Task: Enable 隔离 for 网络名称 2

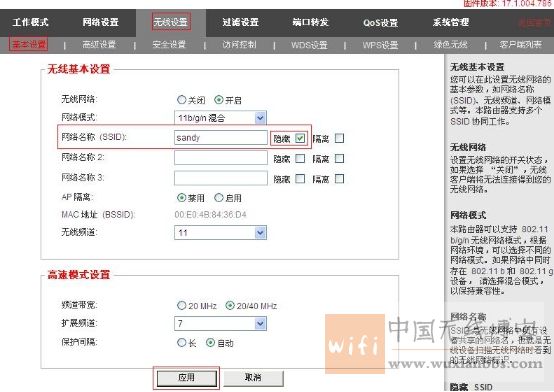Action: tap(339, 158)
